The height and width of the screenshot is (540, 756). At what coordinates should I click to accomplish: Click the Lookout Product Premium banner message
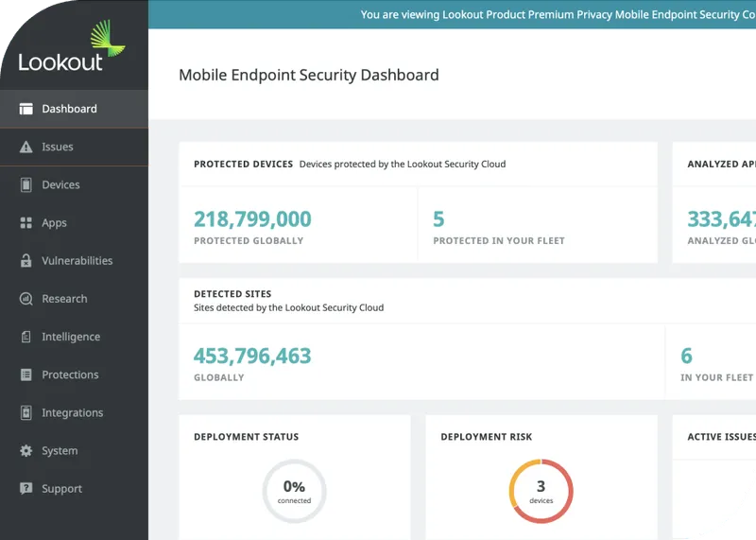[558, 14]
